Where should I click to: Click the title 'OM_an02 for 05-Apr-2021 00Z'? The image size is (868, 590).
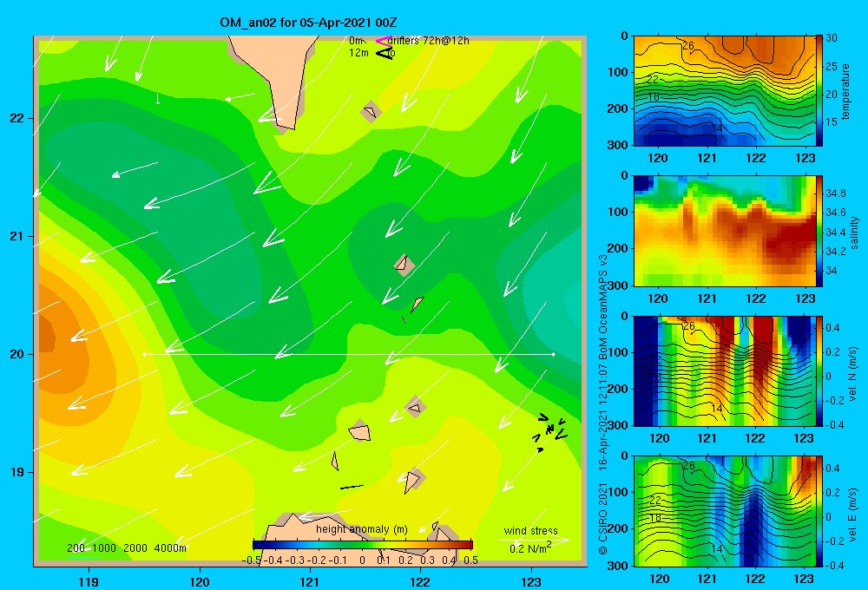[x=308, y=23]
